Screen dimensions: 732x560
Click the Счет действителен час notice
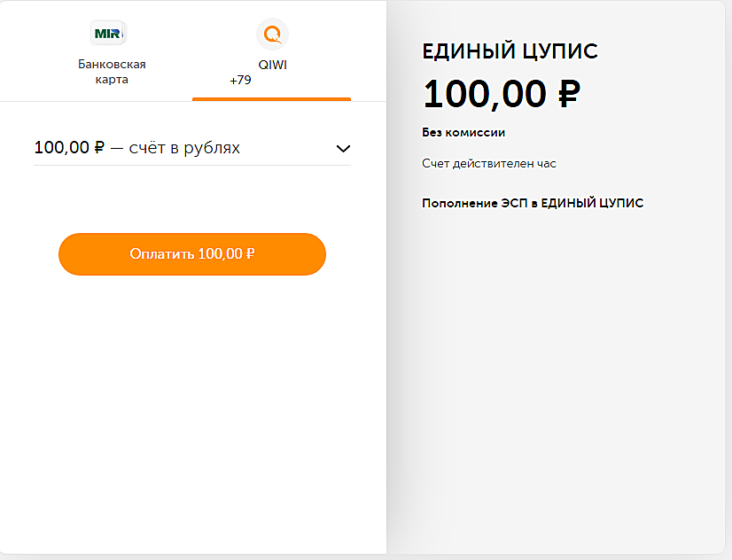[x=489, y=164]
